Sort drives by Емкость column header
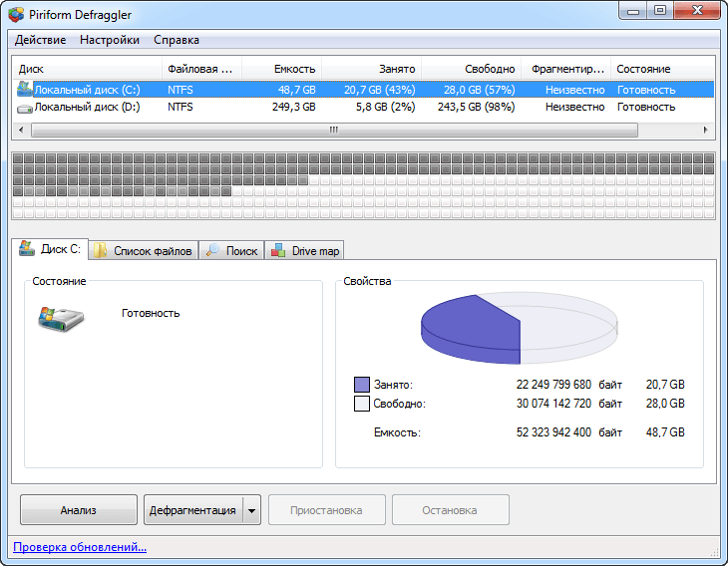728x566 pixels. (x=281, y=69)
